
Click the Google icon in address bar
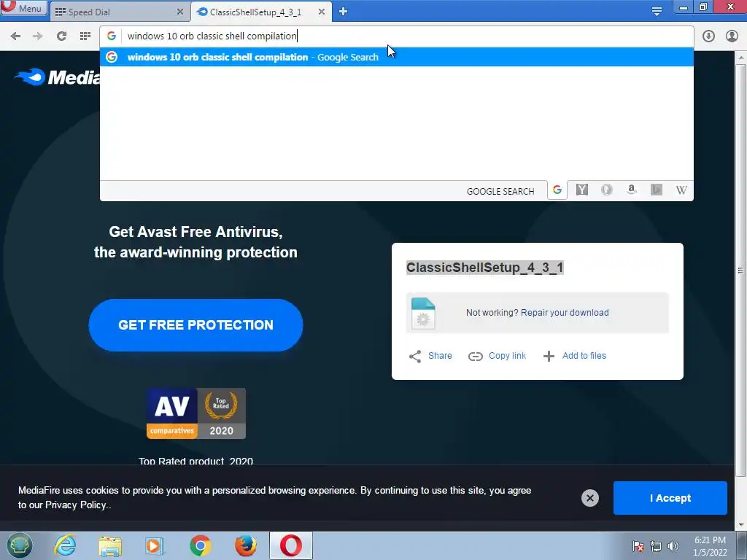(x=112, y=36)
